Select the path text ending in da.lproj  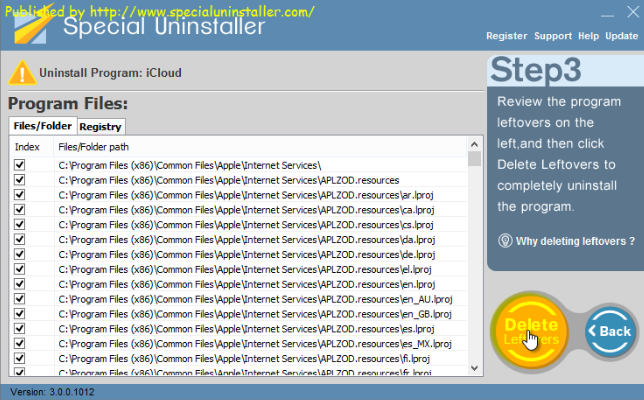[x=247, y=239]
